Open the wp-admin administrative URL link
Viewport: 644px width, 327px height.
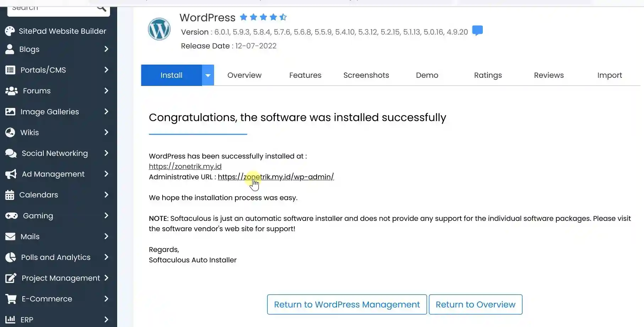[x=276, y=177]
